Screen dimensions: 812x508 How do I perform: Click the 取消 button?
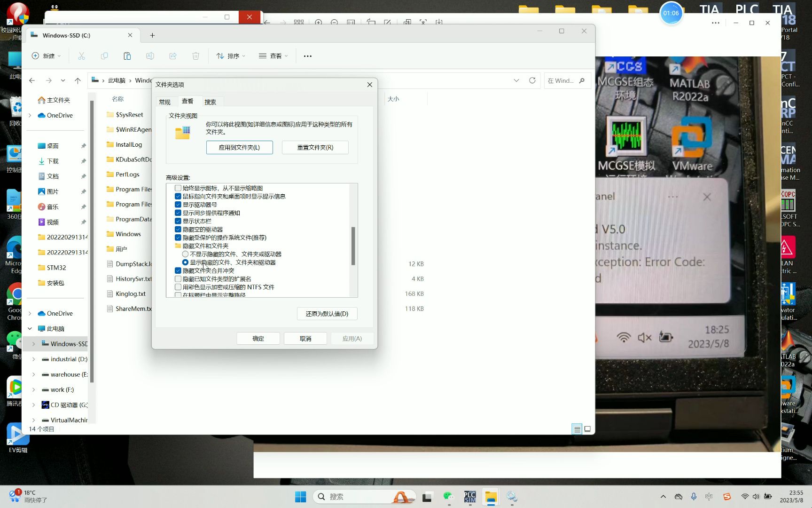click(305, 339)
